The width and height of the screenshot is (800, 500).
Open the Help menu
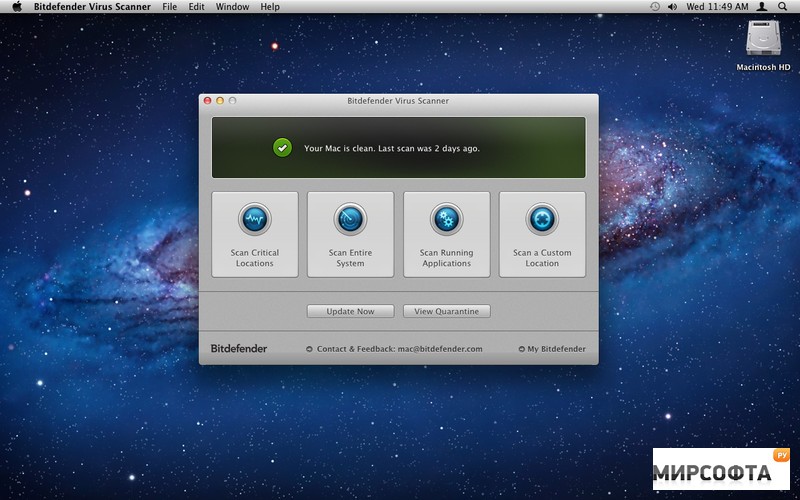tap(270, 7)
